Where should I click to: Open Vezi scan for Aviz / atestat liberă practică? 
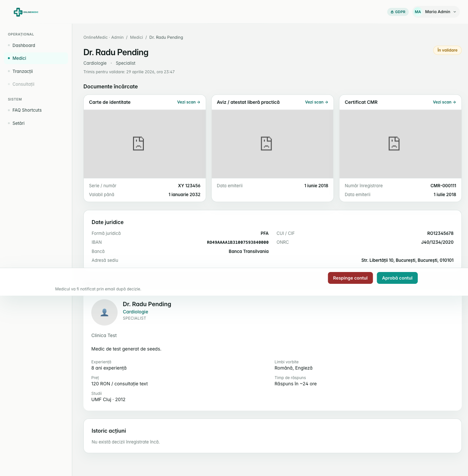[317, 102]
